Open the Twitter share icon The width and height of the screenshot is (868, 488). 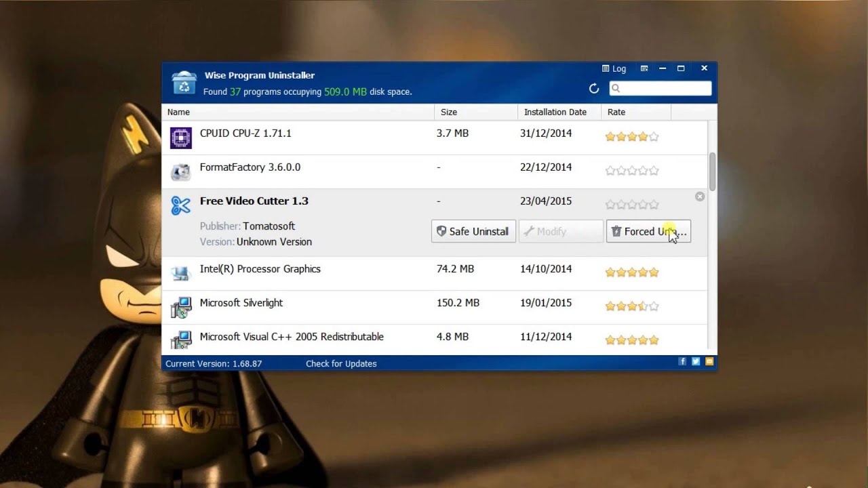(x=696, y=362)
